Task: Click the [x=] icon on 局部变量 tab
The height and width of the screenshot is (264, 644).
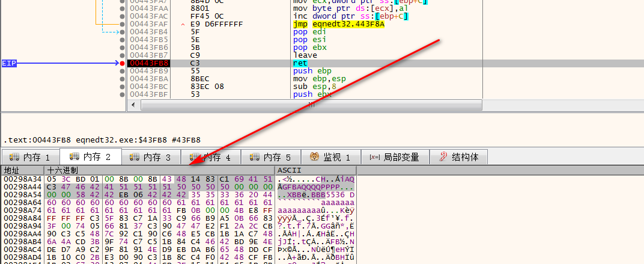Action: [375, 157]
